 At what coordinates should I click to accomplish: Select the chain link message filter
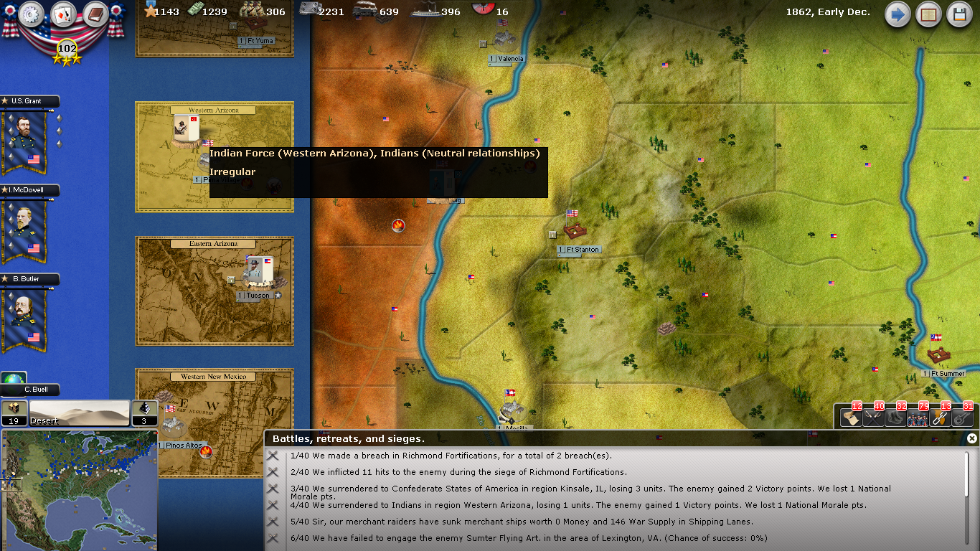click(x=940, y=416)
